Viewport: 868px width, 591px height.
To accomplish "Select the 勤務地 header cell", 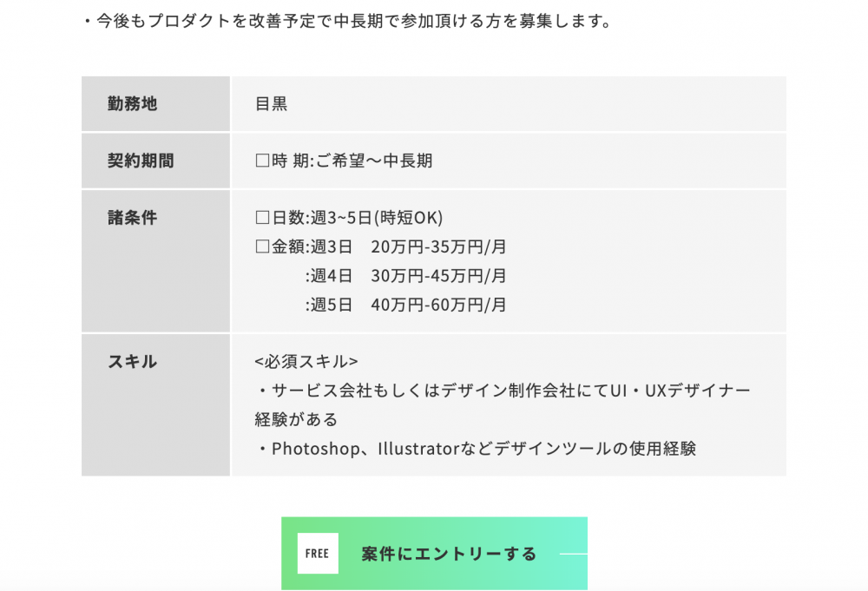I will [x=155, y=104].
